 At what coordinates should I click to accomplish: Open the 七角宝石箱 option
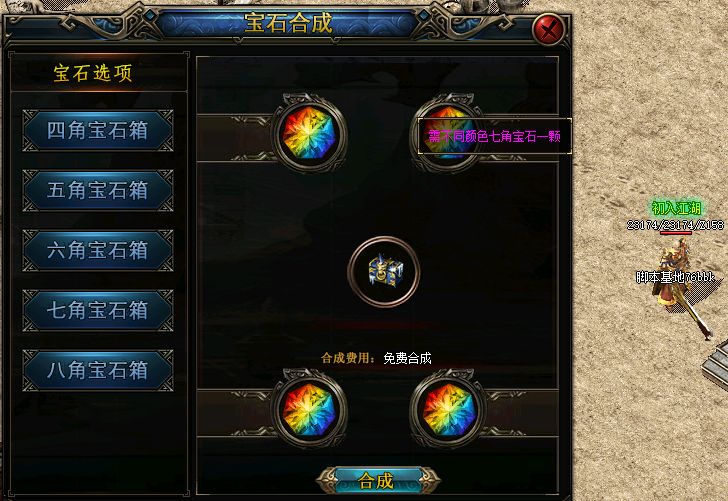(98, 310)
